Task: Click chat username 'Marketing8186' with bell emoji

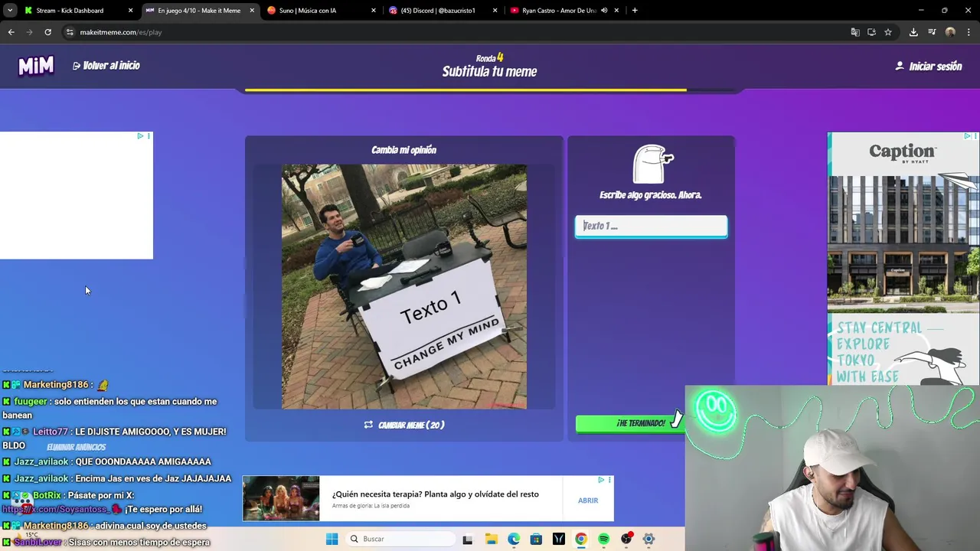Action: [x=55, y=385]
